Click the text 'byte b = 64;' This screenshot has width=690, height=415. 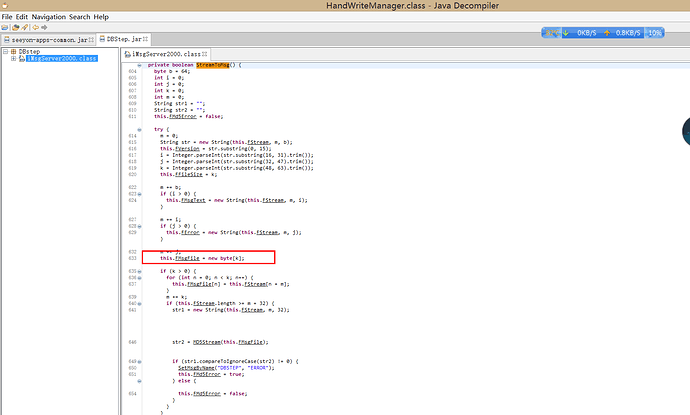[172, 71]
